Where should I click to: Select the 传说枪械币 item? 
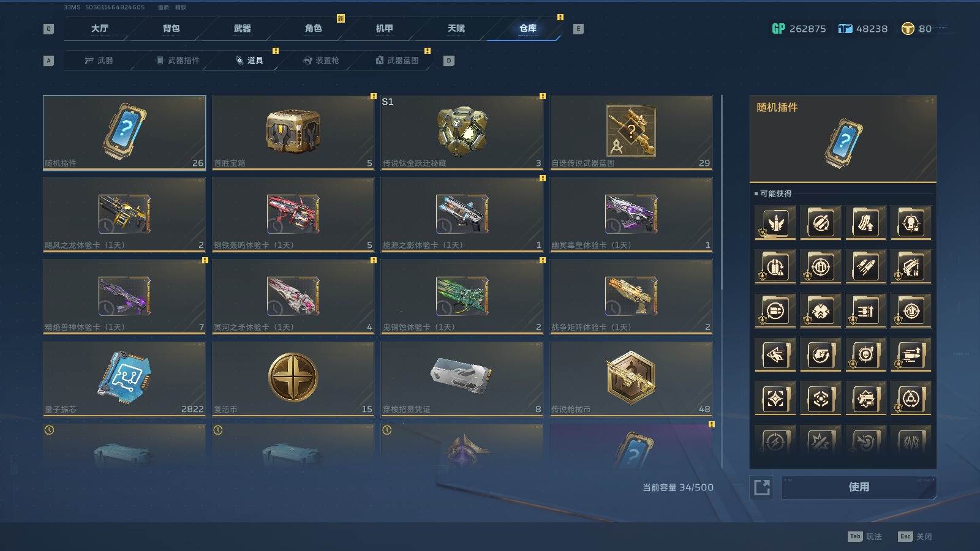pos(631,379)
